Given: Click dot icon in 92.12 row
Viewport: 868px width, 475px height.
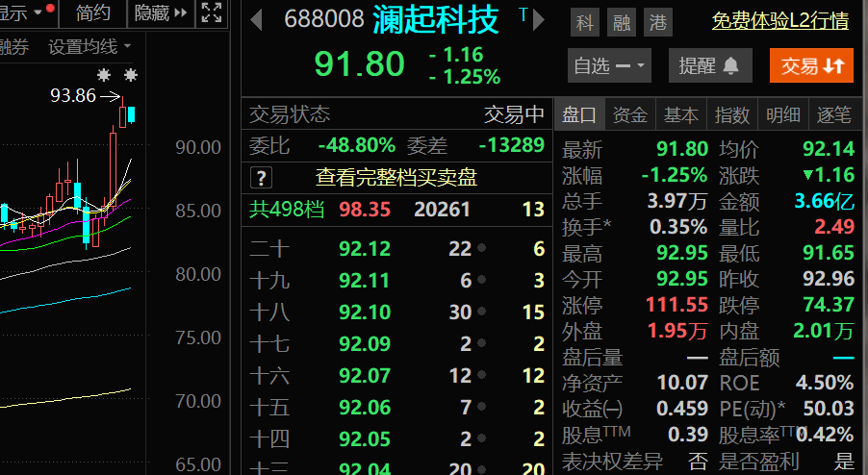Looking at the screenshot, I should (x=481, y=248).
